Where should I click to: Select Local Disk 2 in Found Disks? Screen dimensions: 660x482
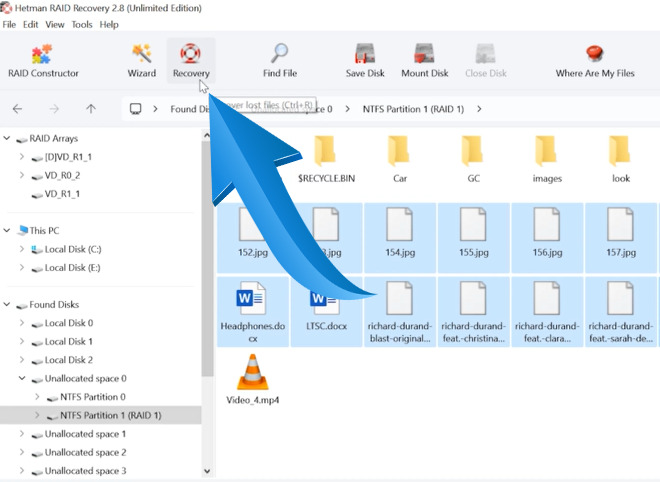[x=69, y=360]
